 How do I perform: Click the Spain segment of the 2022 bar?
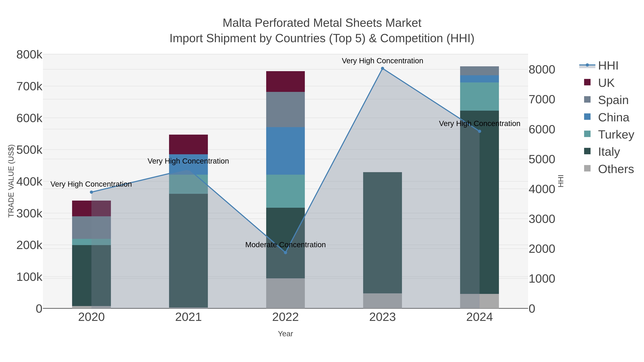pos(286,109)
